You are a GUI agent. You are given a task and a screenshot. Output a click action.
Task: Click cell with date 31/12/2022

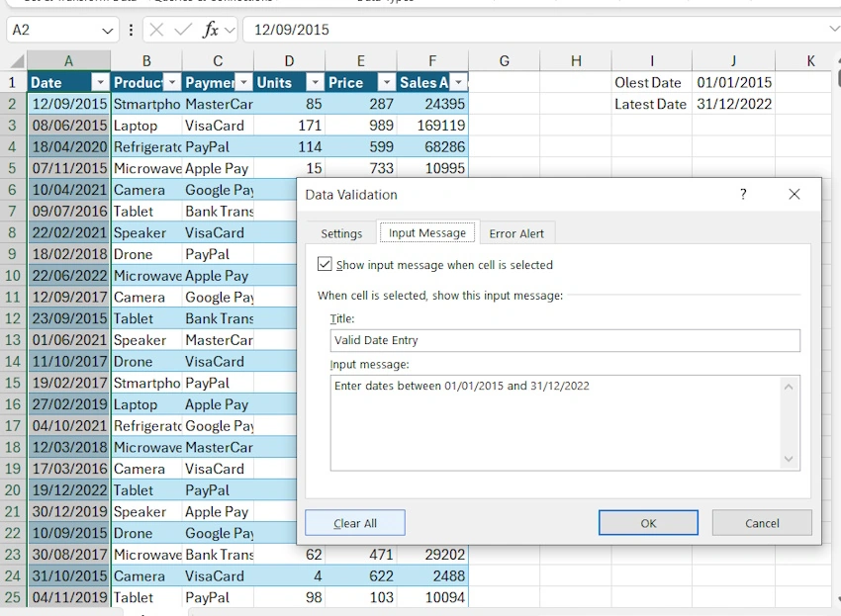(733, 104)
